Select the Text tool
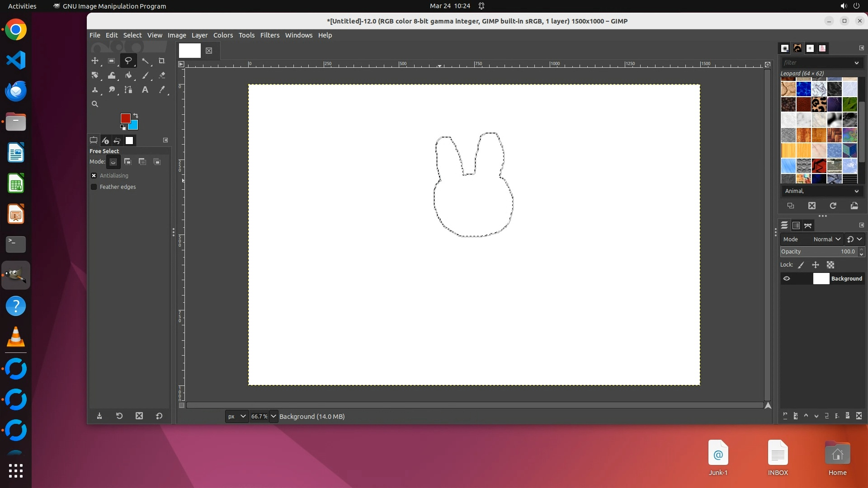 click(x=145, y=90)
